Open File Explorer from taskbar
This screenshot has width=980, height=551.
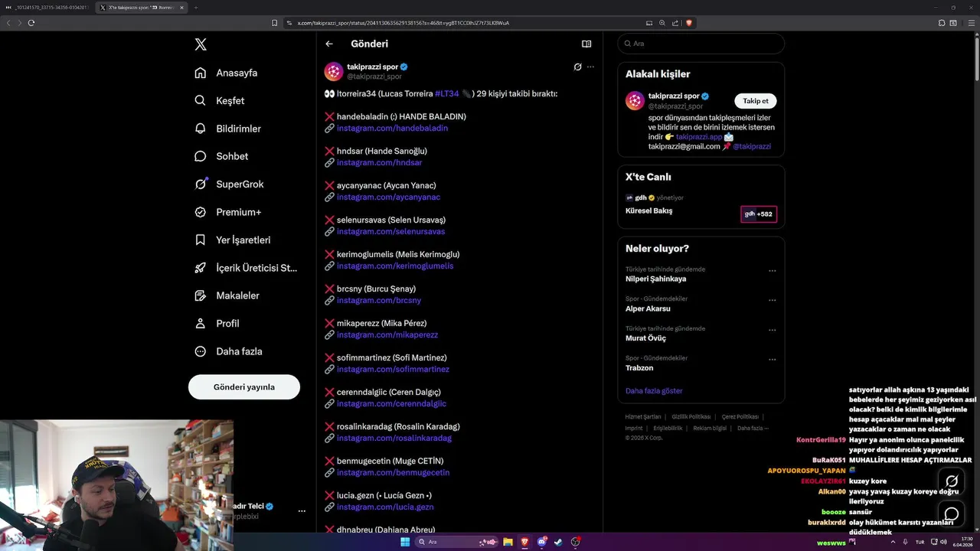(508, 543)
